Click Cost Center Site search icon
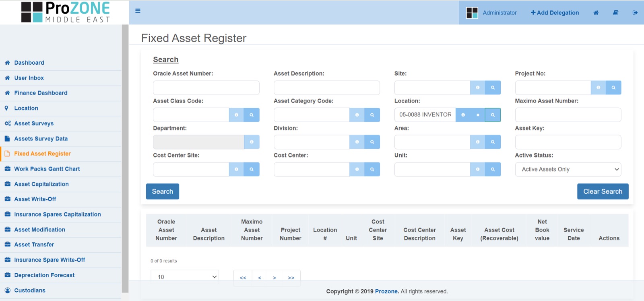 [252, 169]
